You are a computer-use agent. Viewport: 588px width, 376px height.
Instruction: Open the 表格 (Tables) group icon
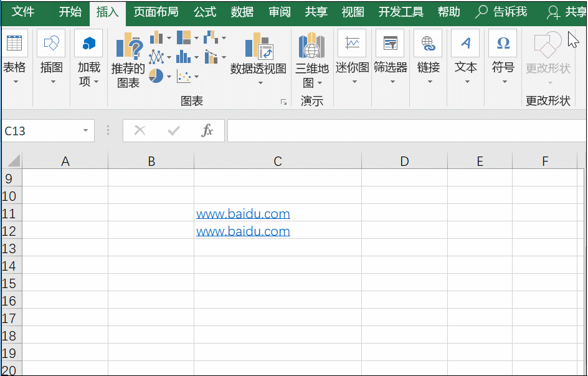click(x=14, y=44)
